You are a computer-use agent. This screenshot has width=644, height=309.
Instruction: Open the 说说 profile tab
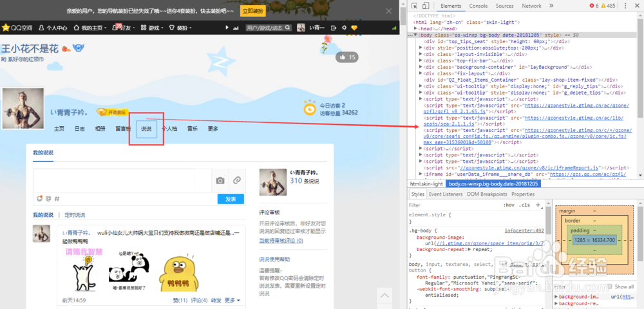click(147, 129)
